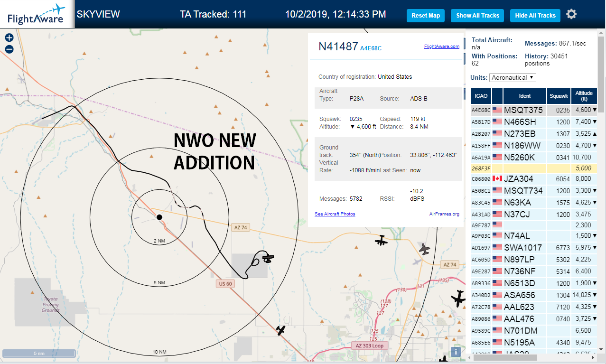Open FlightAware.com link in info panel
This screenshot has width=606, height=364.
[441, 47]
